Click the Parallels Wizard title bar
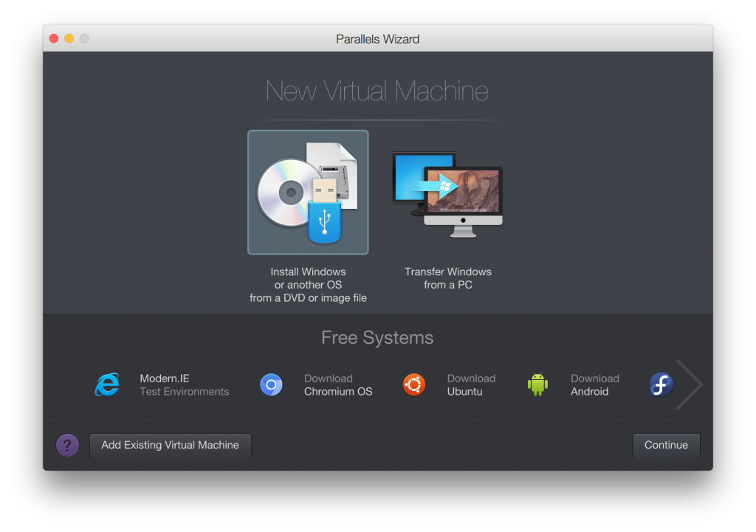The image size is (756, 532). tap(378, 38)
